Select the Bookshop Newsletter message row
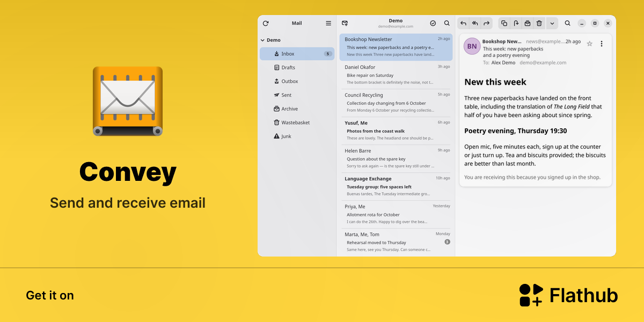This screenshot has width=644, height=322. (x=396, y=47)
